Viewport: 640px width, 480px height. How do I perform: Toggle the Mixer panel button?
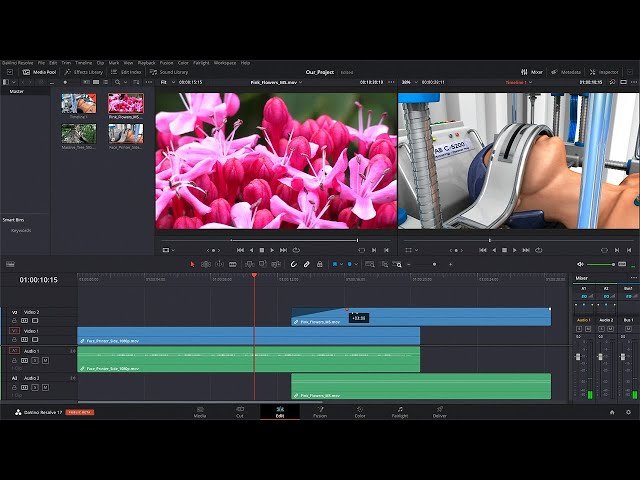(x=533, y=72)
